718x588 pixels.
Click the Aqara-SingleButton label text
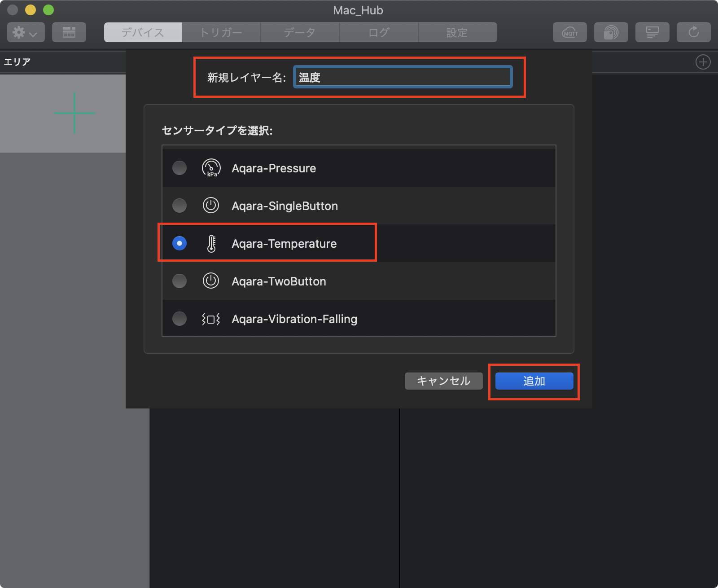click(285, 206)
